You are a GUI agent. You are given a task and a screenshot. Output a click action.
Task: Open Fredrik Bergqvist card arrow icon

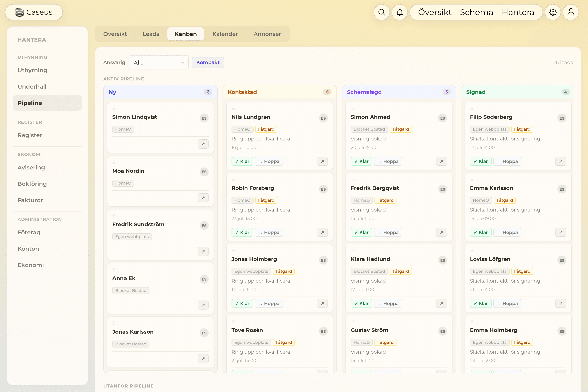coord(441,232)
